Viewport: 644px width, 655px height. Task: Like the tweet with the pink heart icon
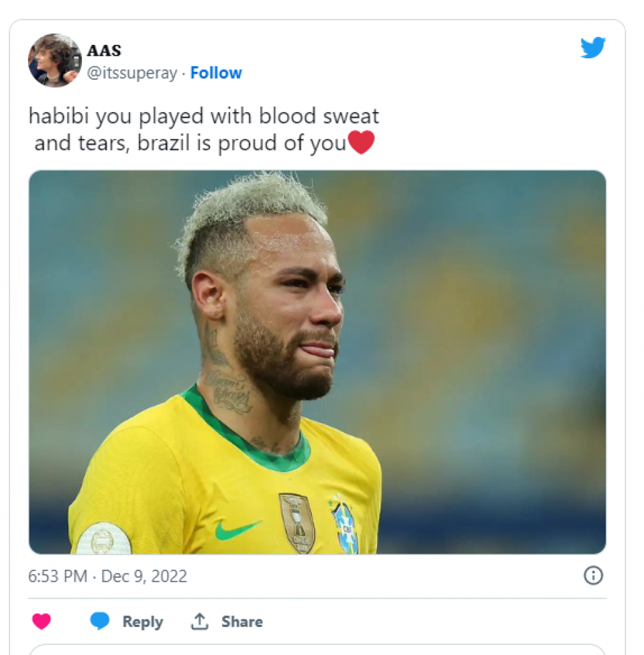coord(42,621)
